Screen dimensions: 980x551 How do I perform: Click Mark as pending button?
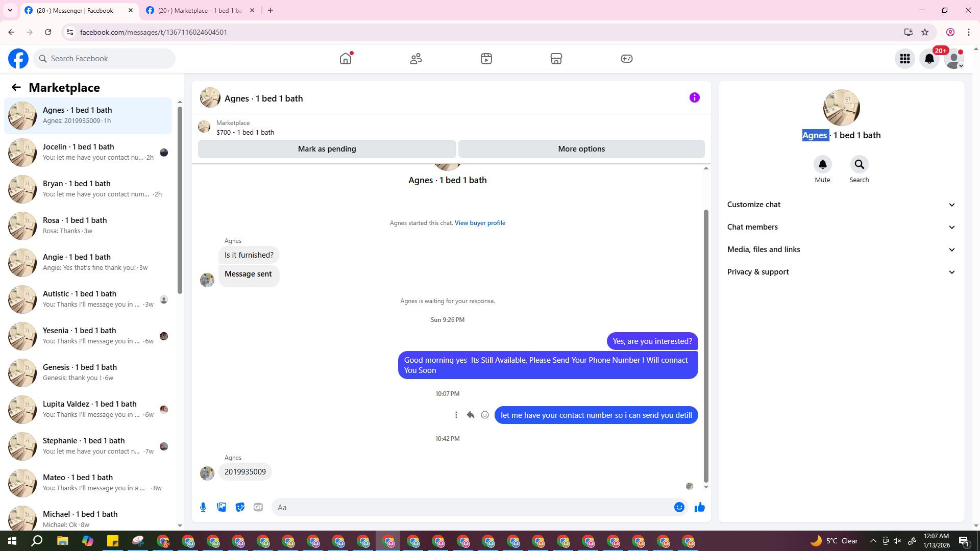pyautogui.click(x=327, y=149)
